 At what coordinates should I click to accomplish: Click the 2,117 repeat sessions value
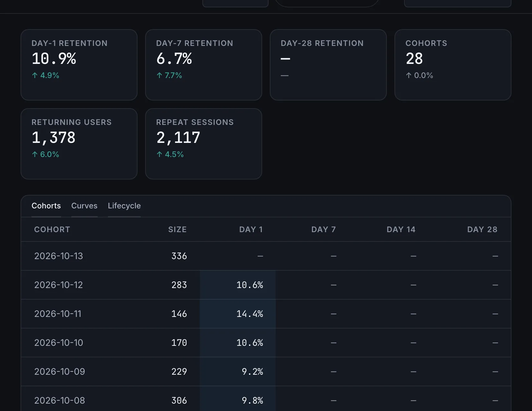tap(178, 138)
